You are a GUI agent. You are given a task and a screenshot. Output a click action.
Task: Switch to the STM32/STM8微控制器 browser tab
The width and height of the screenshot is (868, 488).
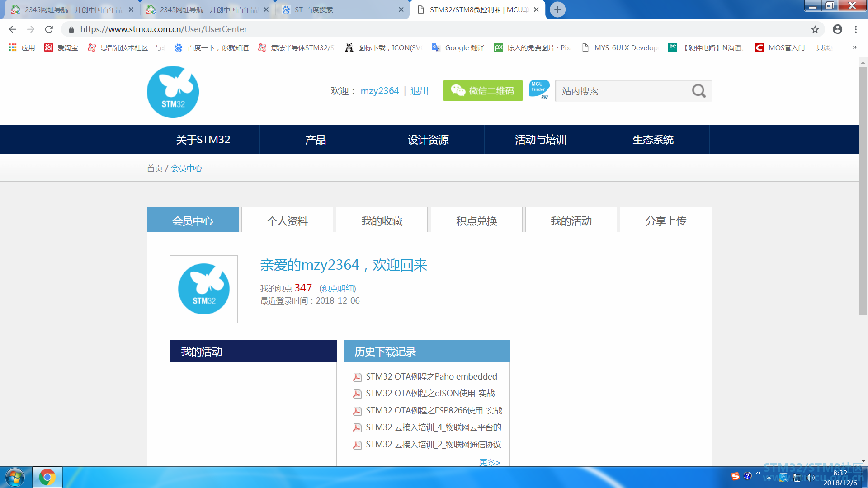tap(477, 9)
